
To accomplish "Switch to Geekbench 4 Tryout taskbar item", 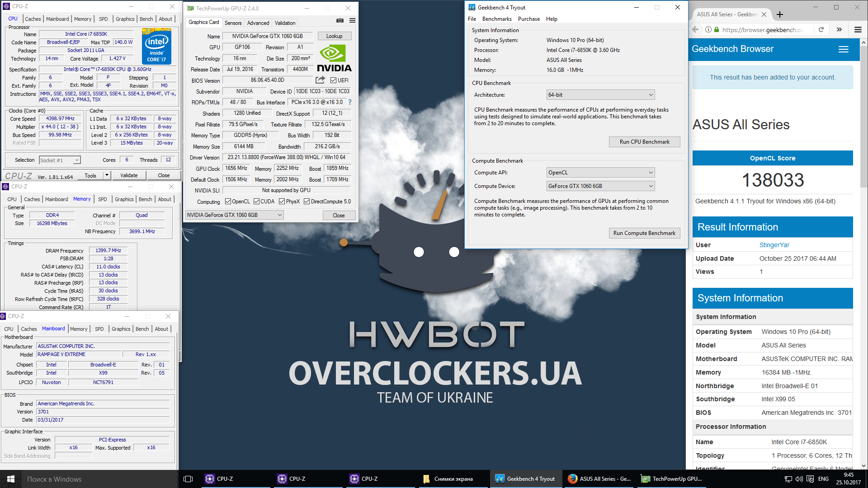I will coord(526,479).
